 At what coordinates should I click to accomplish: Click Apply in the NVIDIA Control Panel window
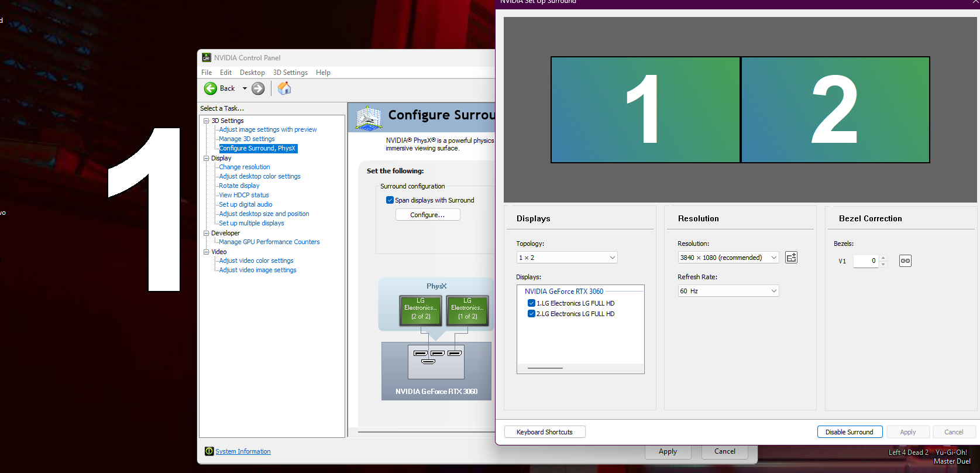pos(668,451)
